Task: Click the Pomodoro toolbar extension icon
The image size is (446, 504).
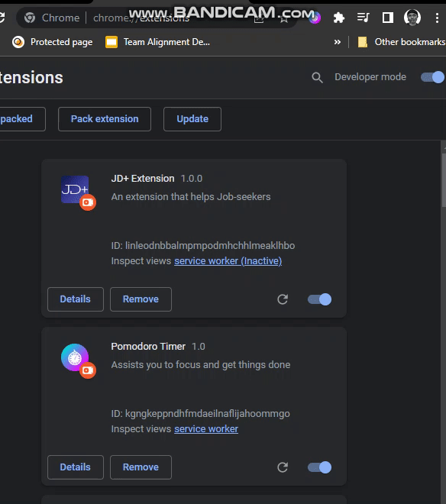Action: tap(315, 18)
